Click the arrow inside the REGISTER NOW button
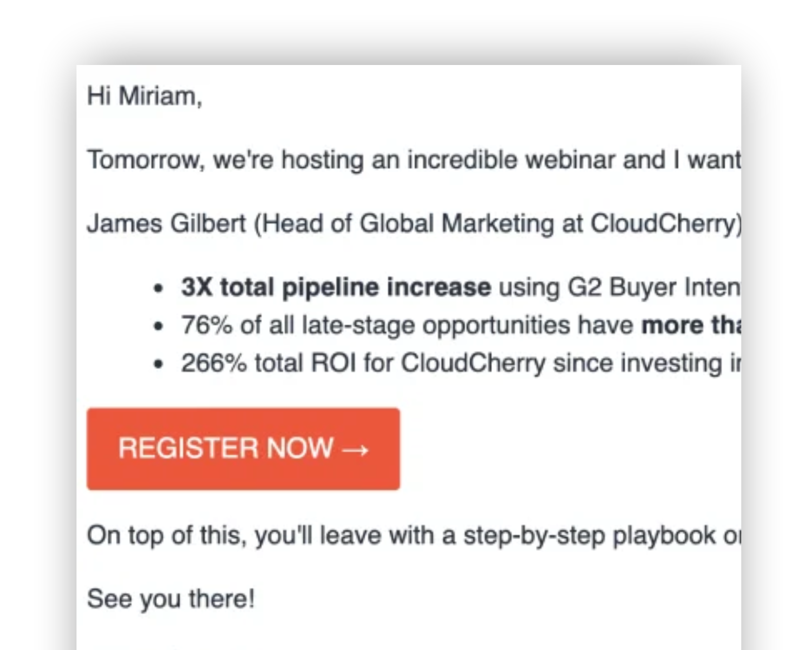This screenshot has height=650, width=812. pos(356,448)
